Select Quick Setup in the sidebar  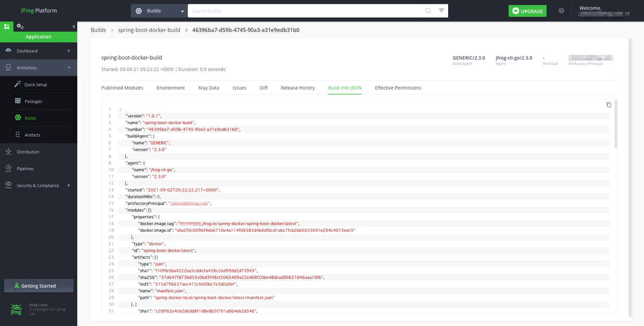coord(35,84)
